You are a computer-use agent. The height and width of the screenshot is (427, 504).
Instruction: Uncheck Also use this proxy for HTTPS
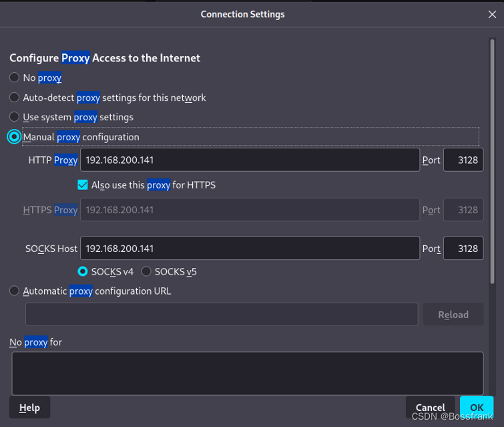point(83,184)
